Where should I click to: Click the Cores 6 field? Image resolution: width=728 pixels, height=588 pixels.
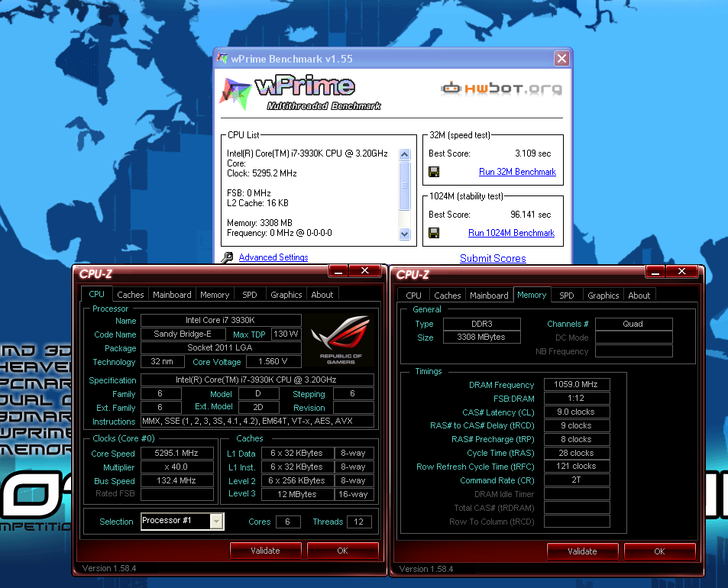click(288, 522)
